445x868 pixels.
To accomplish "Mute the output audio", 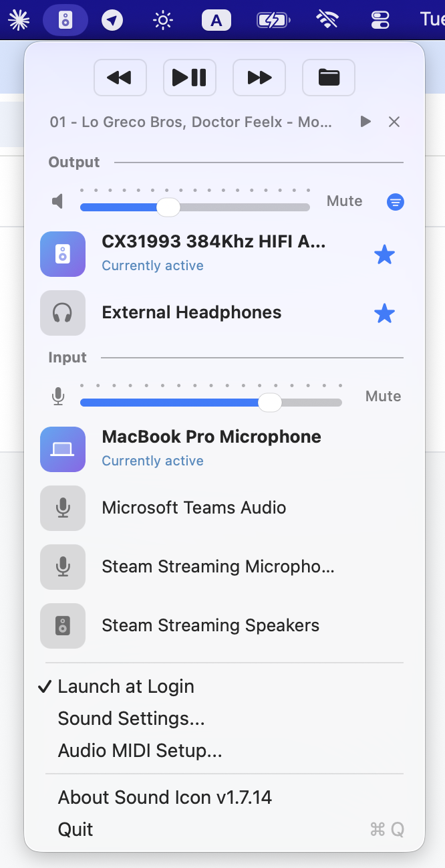I will click(345, 201).
